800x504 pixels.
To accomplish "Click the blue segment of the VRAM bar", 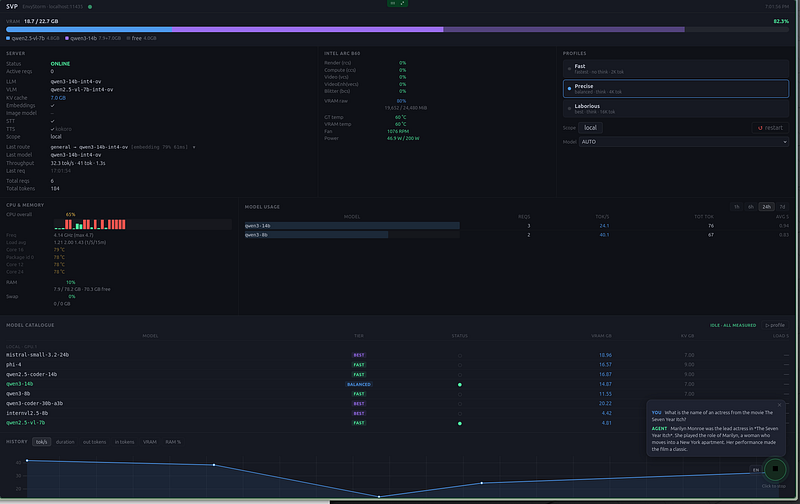I will tap(89, 30).
